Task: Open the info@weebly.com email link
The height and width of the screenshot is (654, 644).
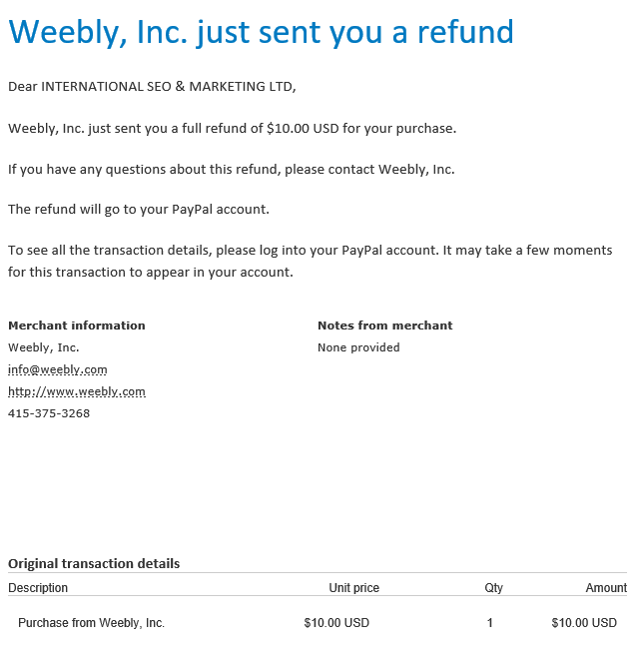Action: 58,369
